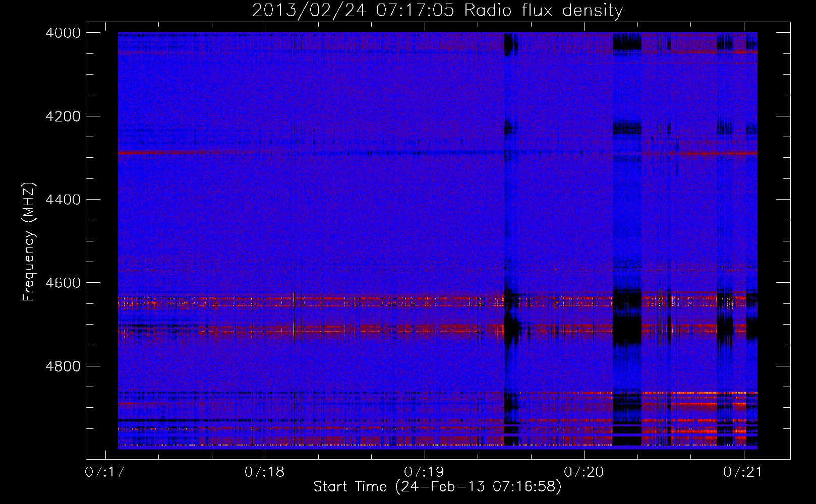Image resolution: width=816 pixels, height=504 pixels.
Task: Click the 07:19 time tick label
Action: coord(424,472)
